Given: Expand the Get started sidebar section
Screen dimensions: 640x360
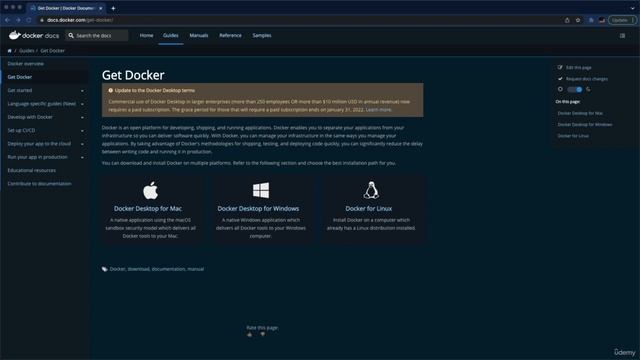Looking at the screenshot, I should point(82,91).
